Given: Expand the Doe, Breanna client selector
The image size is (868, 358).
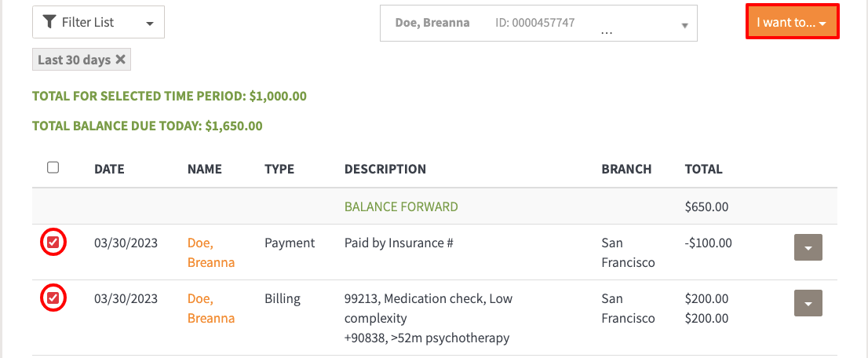Looking at the screenshot, I should [x=538, y=24].
